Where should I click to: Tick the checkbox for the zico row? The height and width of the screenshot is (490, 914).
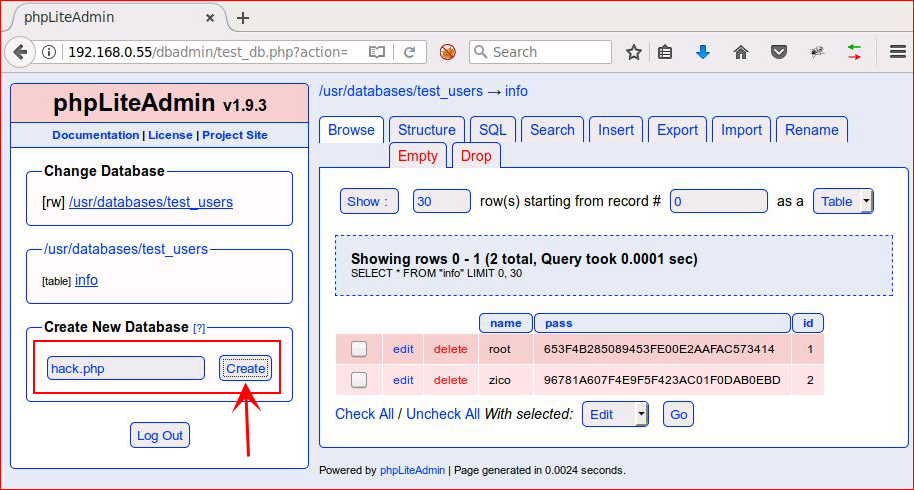pyautogui.click(x=359, y=380)
